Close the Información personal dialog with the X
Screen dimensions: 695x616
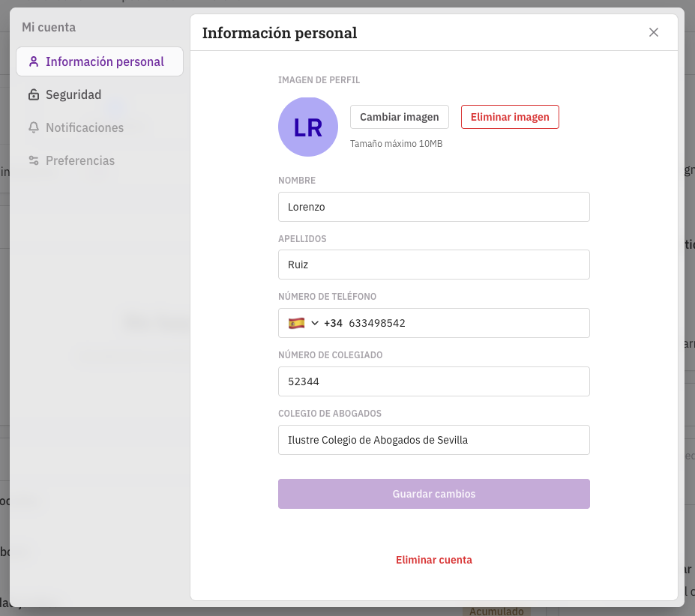click(x=654, y=32)
